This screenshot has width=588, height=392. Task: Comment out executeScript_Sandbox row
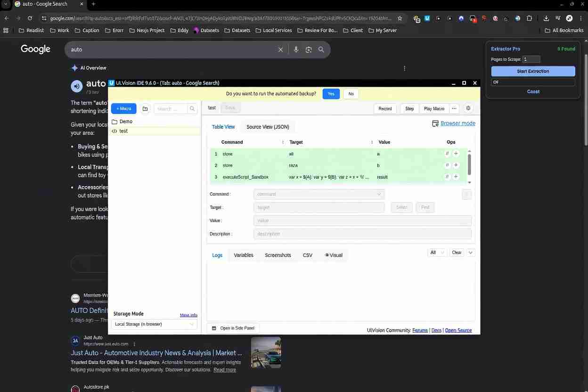(x=448, y=177)
